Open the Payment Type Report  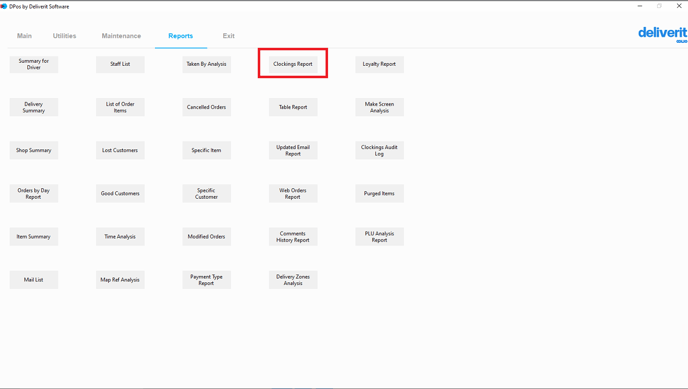pyautogui.click(x=207, y=280)
